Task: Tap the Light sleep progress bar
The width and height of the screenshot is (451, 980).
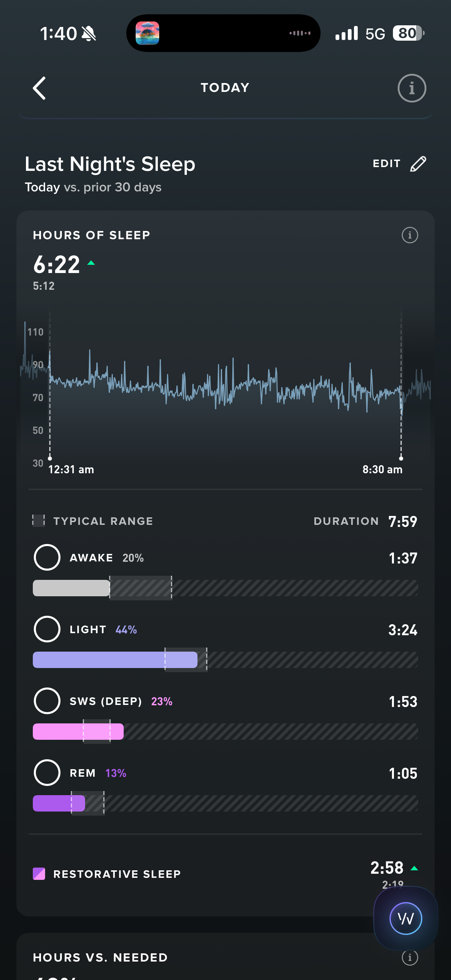Action: pos(115,660)
